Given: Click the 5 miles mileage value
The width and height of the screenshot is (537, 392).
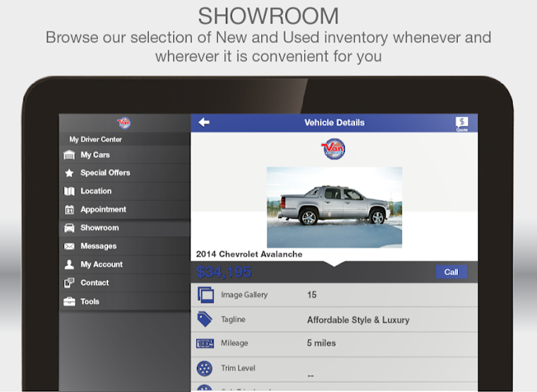Looking at the screenshot, I should (x=321, y=343).
